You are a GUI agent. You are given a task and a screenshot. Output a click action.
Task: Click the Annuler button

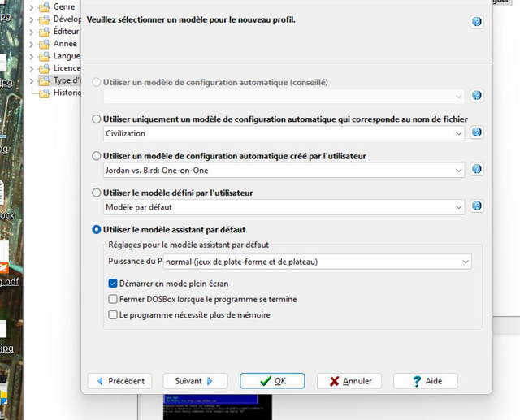[x=349, y=381]
